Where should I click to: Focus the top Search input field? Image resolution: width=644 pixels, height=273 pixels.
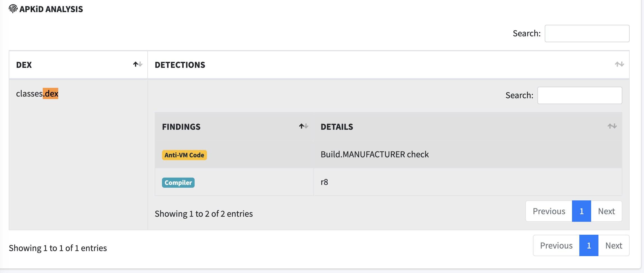pyautogui.click(x=587, y=33)
